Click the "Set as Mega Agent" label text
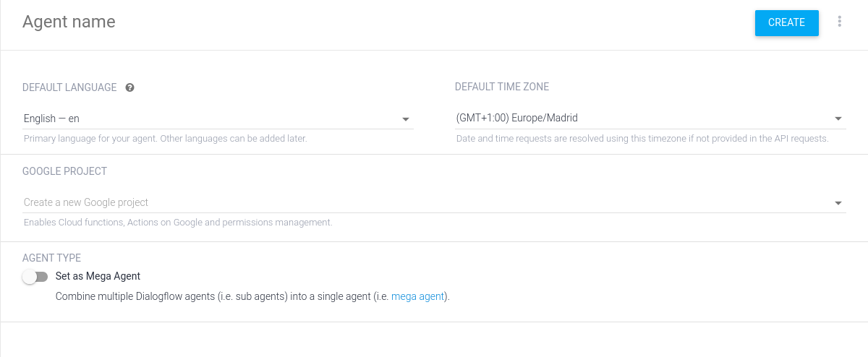 click(98, 276)
